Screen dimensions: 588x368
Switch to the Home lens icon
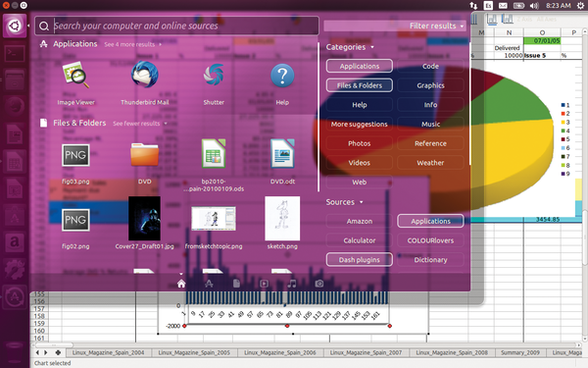click(181, 284)
